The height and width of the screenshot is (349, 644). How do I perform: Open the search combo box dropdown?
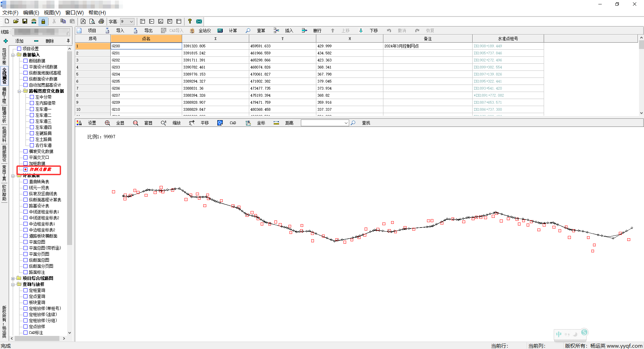[346, 123]
